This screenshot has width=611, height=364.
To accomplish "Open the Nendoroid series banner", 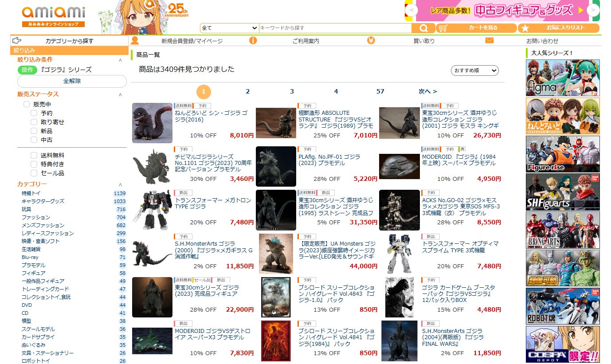I will tap(563, 116).
